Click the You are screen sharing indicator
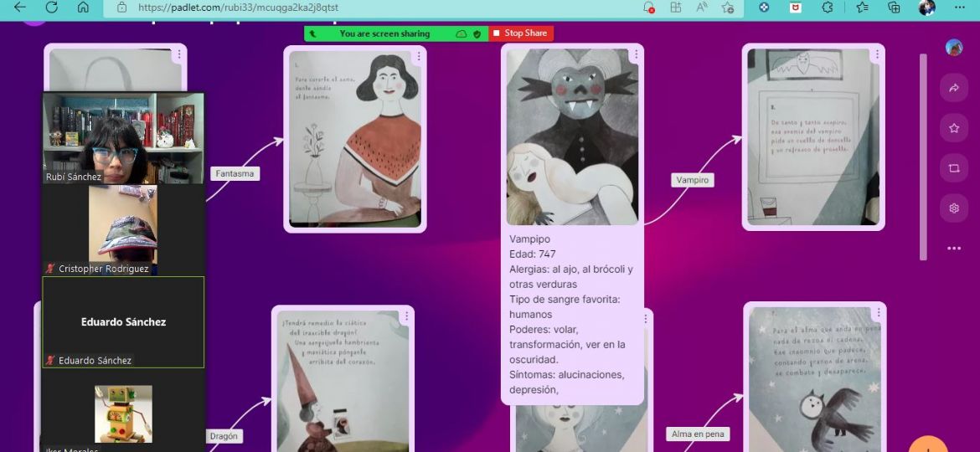Viewport: 980px width, 452px height. pos(384,33)
